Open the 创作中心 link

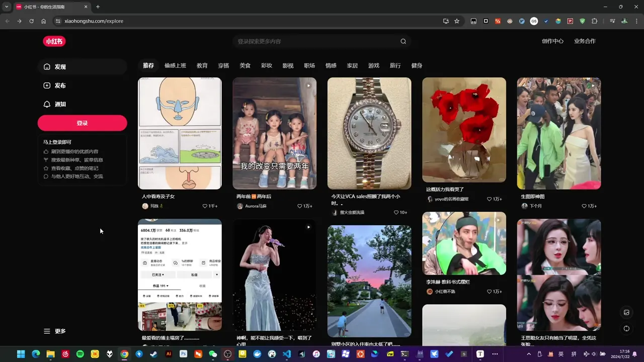552,41
